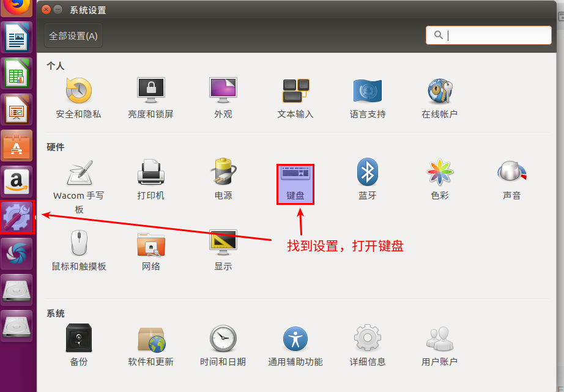This screenshot has width=564, height=392.
Task: Open Wacom Tablet (Wacom 手写板) settings
Action: [x=78, y=187]
